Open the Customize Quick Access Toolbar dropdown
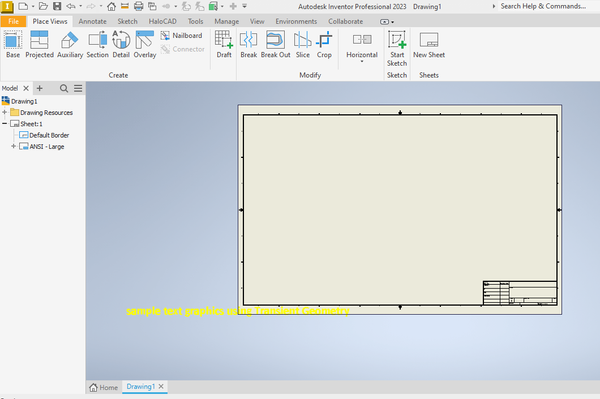This screenshot has width=600, height=399. click(x=245, y=6)
